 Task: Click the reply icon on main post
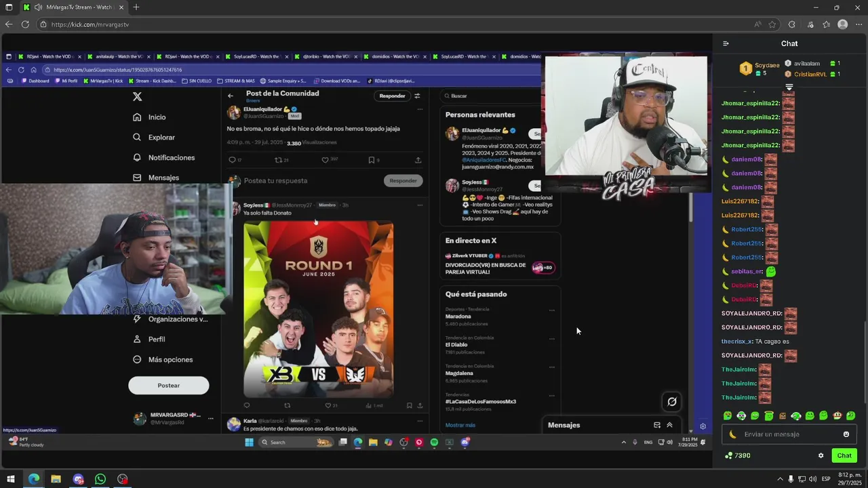click(x=232, y=160)
